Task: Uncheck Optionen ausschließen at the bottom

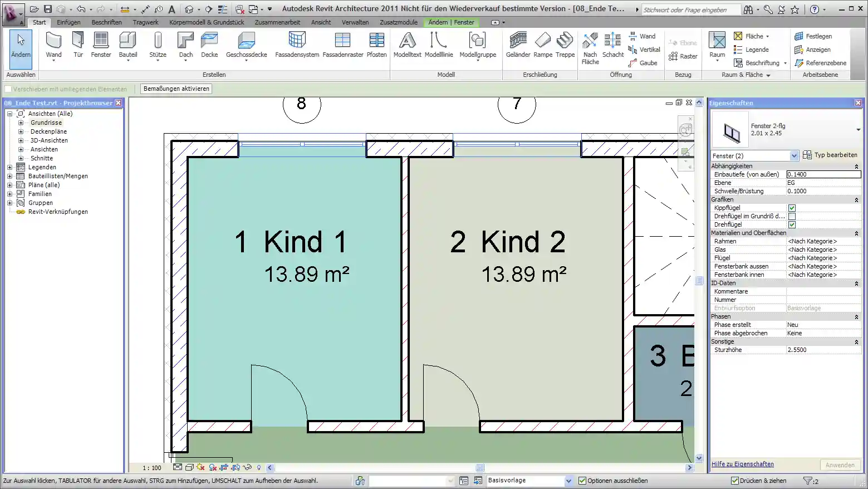Action: coord(581,480)
